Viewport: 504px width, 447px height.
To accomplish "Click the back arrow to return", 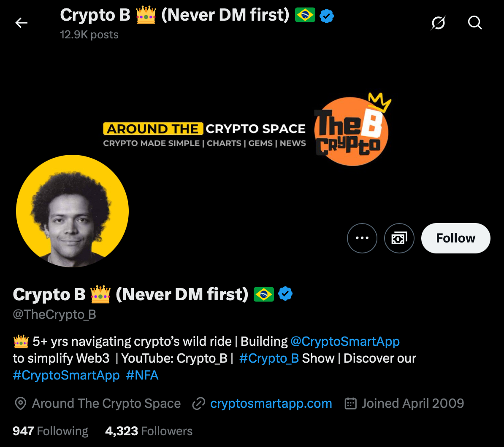I will [x=21, y=23].
